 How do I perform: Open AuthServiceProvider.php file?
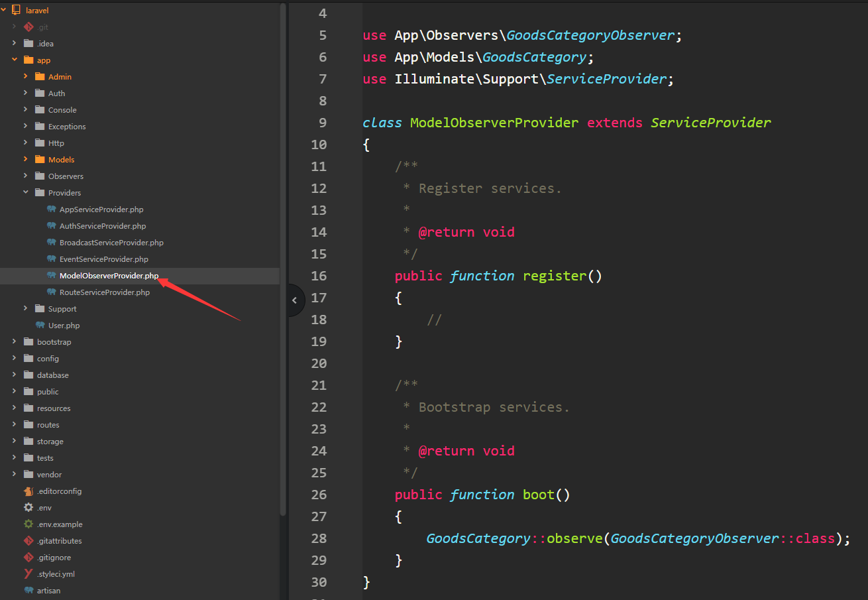tap(103, 226)
